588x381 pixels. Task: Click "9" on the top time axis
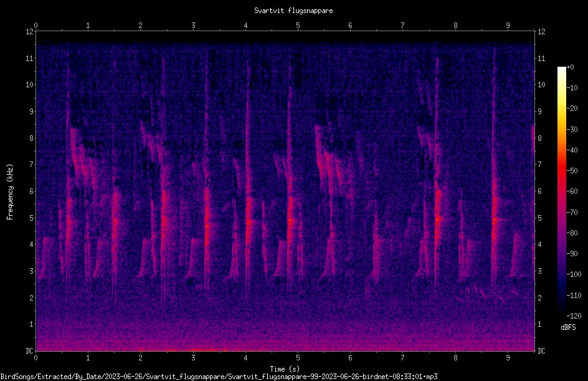point(508,26)
